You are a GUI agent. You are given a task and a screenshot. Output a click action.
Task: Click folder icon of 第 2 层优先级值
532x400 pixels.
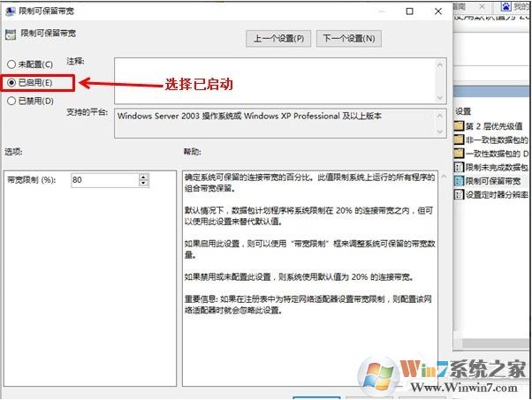(459, 126)
